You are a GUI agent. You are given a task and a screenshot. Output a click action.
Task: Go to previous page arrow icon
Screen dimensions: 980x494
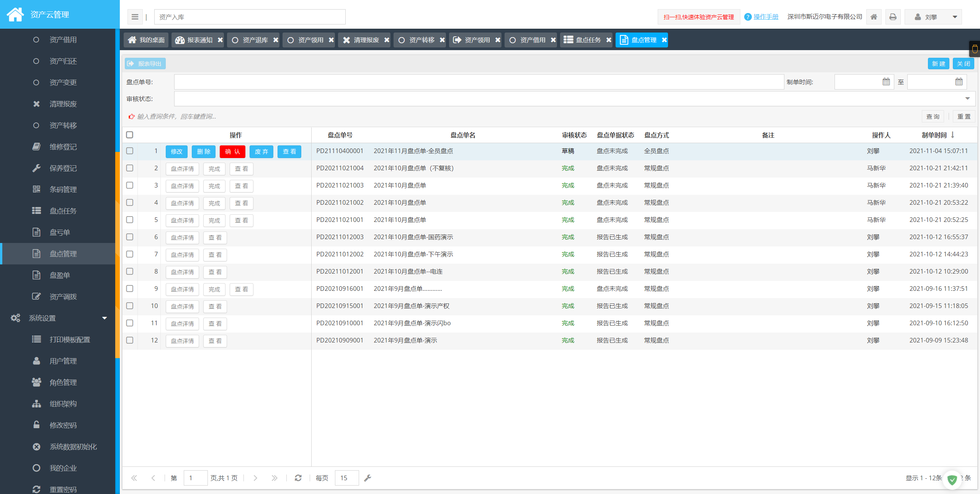click(x=153, y=478)
